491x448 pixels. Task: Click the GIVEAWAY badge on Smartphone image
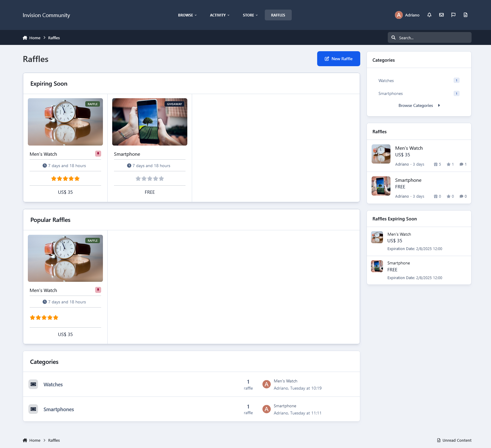174,104
